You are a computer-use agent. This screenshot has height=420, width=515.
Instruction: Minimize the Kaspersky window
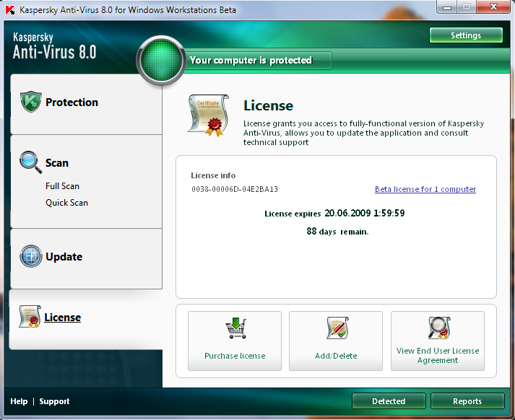pyautogui.click(x=446, y=7)
